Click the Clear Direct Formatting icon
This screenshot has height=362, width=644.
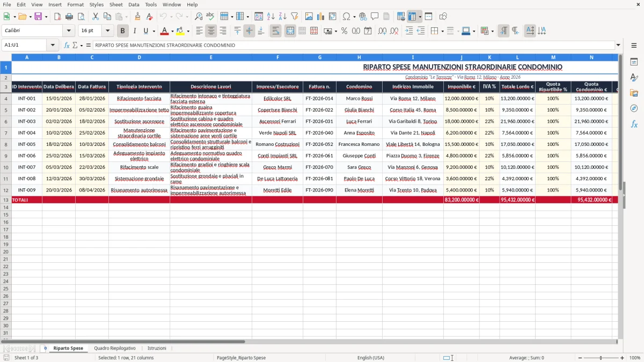(149, 17)
